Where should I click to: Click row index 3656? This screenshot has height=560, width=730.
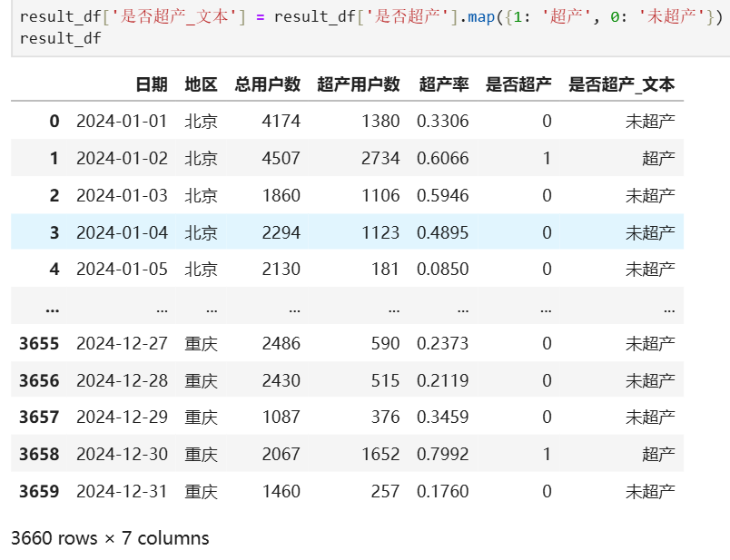[x=39, y=381]
